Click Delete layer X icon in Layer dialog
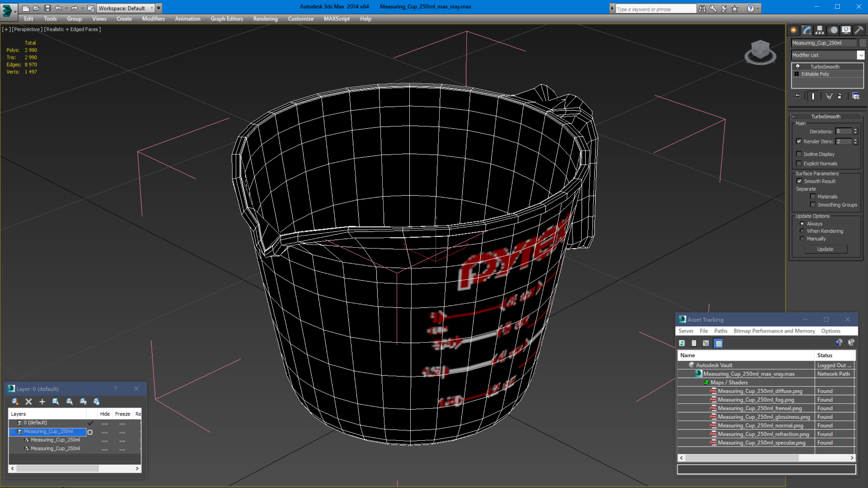This screenshot has width=868, height=488. coord(29,401)
